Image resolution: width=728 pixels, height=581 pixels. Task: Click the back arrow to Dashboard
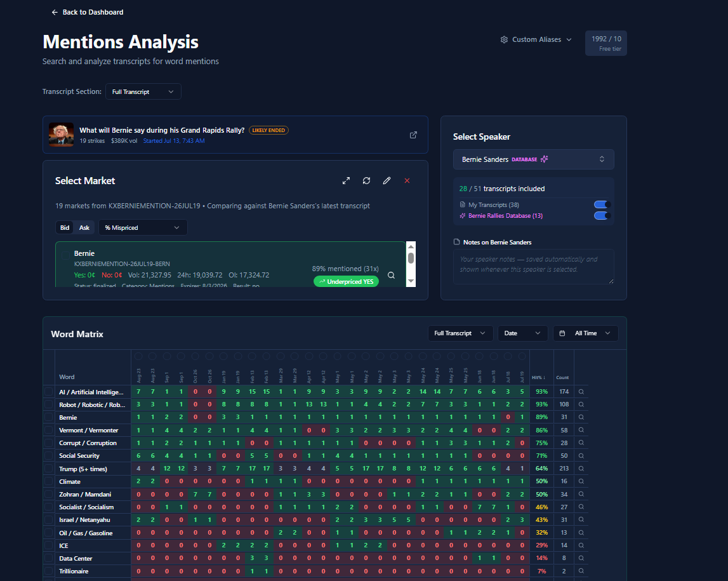point(55,12)
